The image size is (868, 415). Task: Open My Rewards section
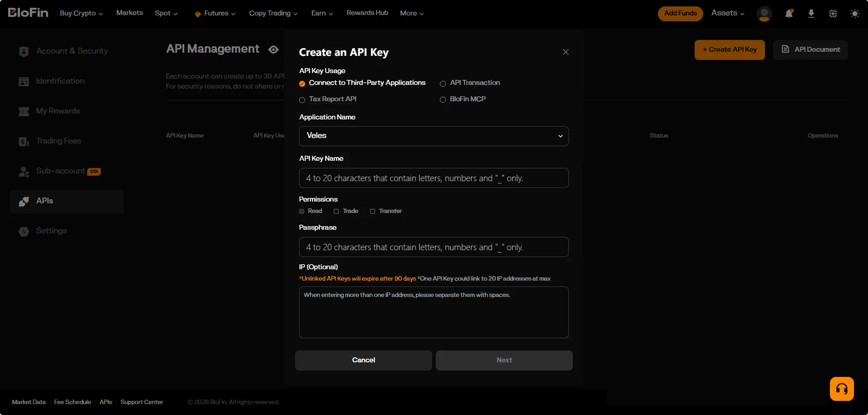[58, 111]
